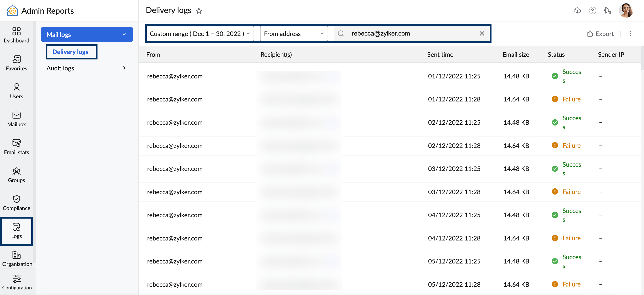Open the From address filter dropdown
This screenshot has height=295, width=644.
pos(294,34)
